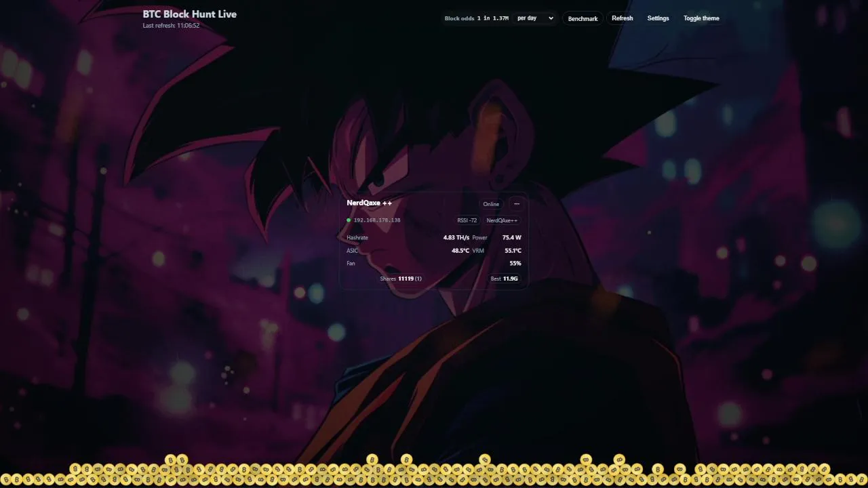Click the Refresh button
868x488 pixels.
(623, 18)
